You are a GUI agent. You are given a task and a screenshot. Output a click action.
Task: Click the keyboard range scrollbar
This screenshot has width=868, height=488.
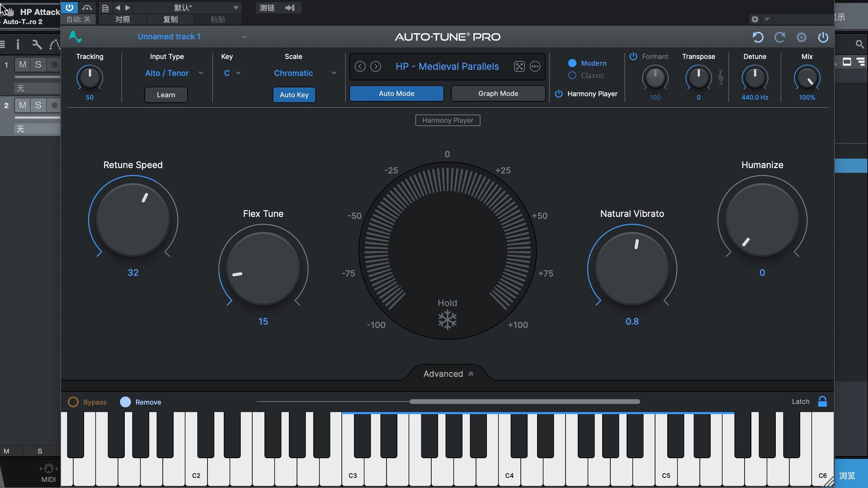(x=525, y=401)
